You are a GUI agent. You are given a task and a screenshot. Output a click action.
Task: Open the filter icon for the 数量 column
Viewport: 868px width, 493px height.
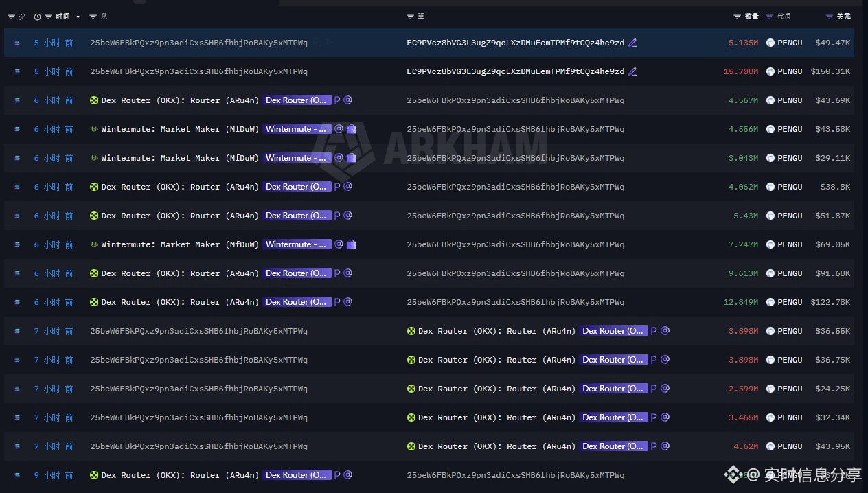tap(738, 16)
